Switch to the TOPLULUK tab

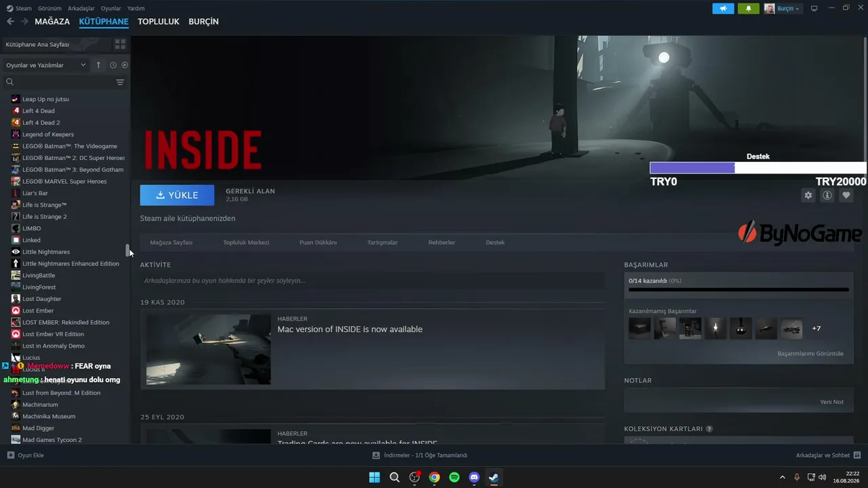(159, 22)
